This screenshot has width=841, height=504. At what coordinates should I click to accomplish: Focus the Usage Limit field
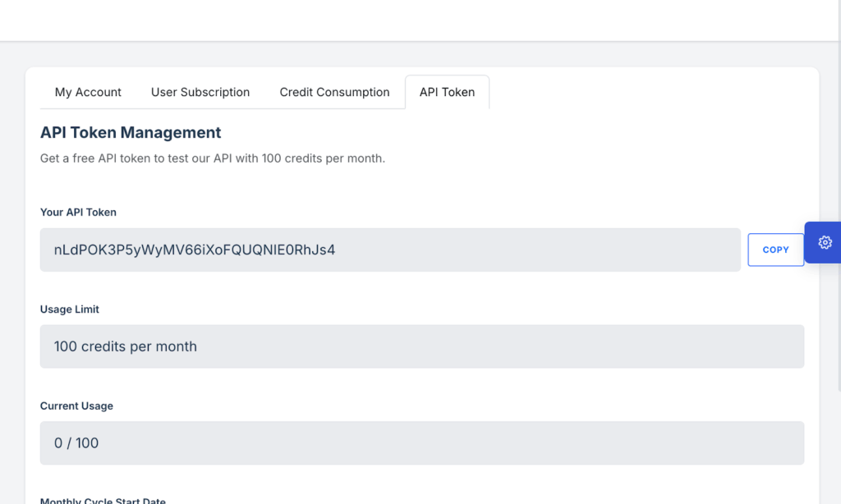tap(421, 346)
